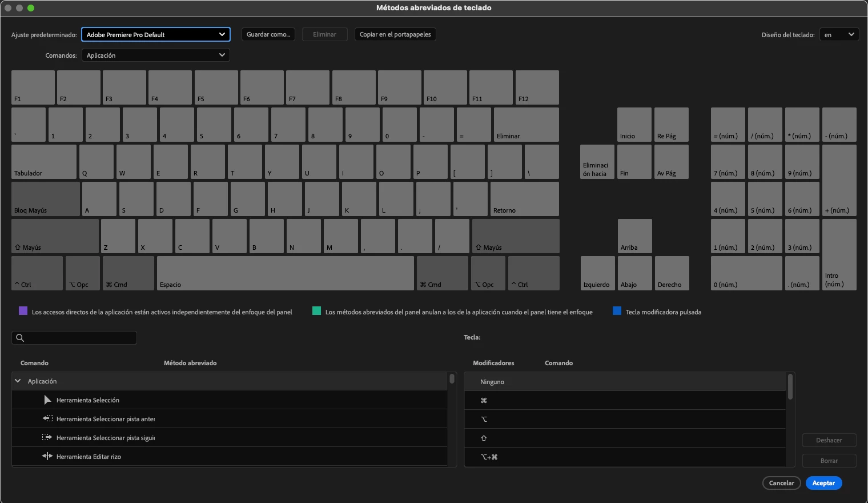Select the Herramienta Editar rizo row
This screenshot has width=868, height=503.
[230, 457]
